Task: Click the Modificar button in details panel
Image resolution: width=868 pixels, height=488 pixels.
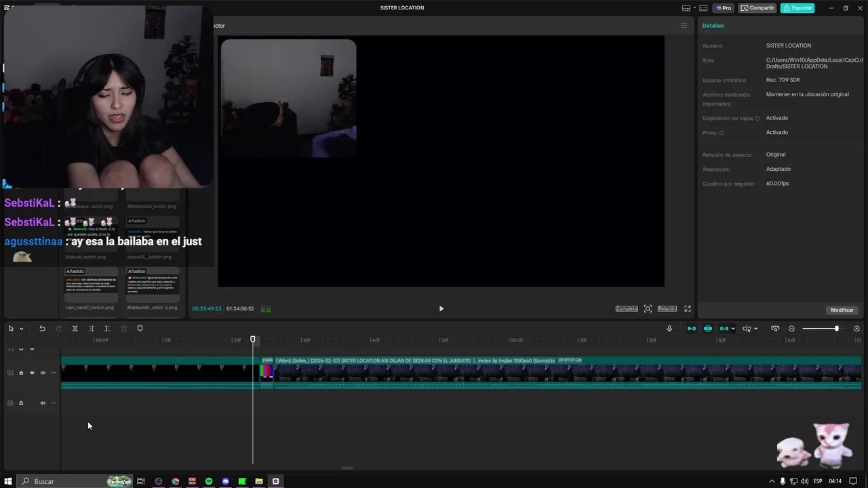Action: click(x=842, y=310)
